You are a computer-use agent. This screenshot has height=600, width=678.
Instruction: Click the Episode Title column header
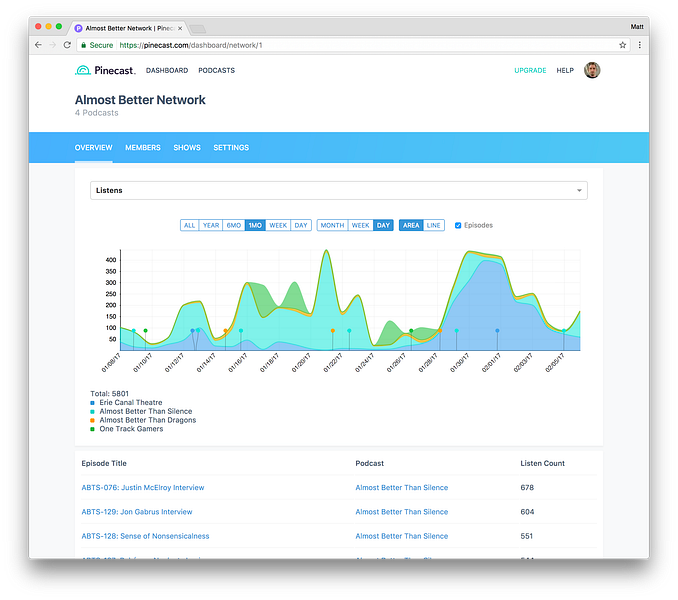click(104, 463)
